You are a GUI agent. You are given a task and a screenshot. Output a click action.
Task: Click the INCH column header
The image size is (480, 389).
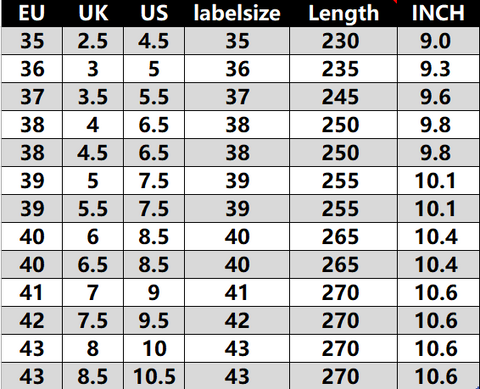click(438, 13)
